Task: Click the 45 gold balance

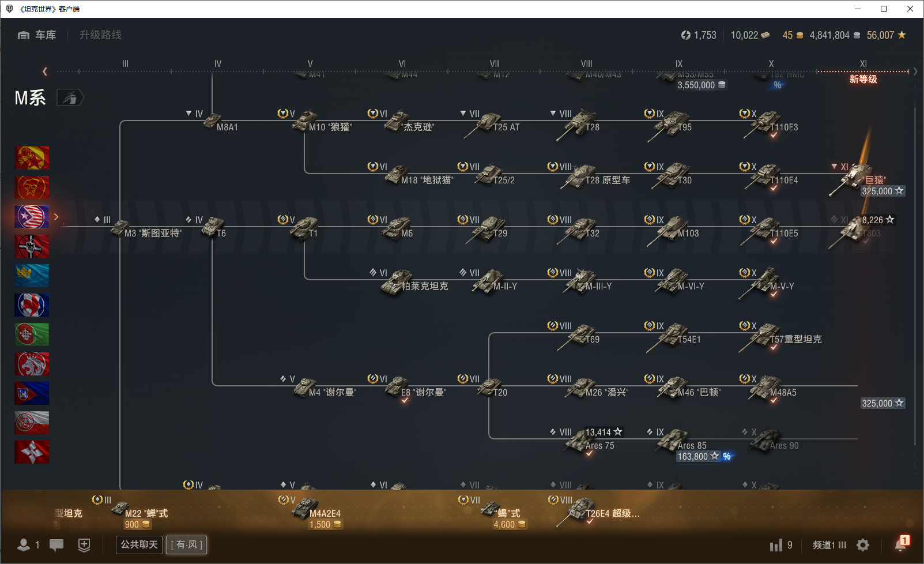Action: point(793,35)
